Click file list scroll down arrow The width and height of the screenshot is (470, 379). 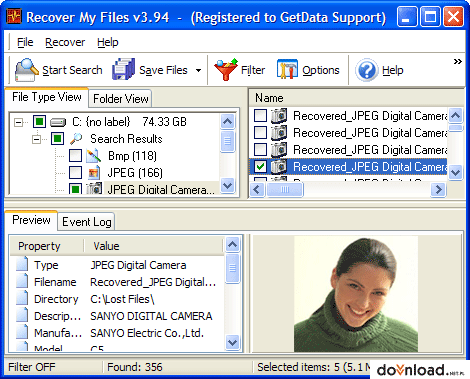coord(455,173)
